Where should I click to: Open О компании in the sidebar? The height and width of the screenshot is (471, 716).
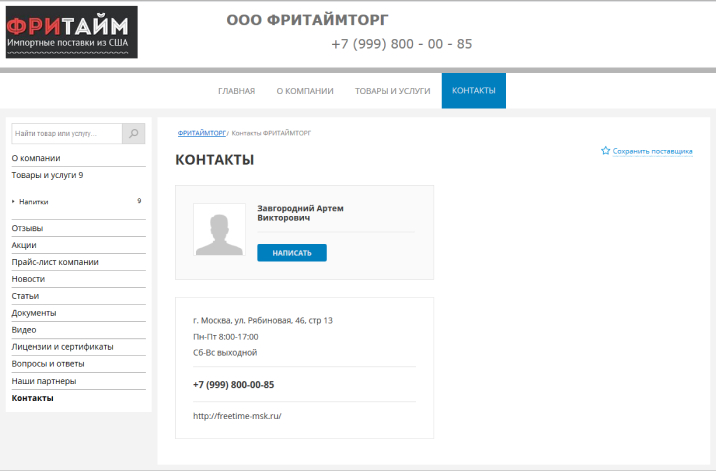[36, 158]
